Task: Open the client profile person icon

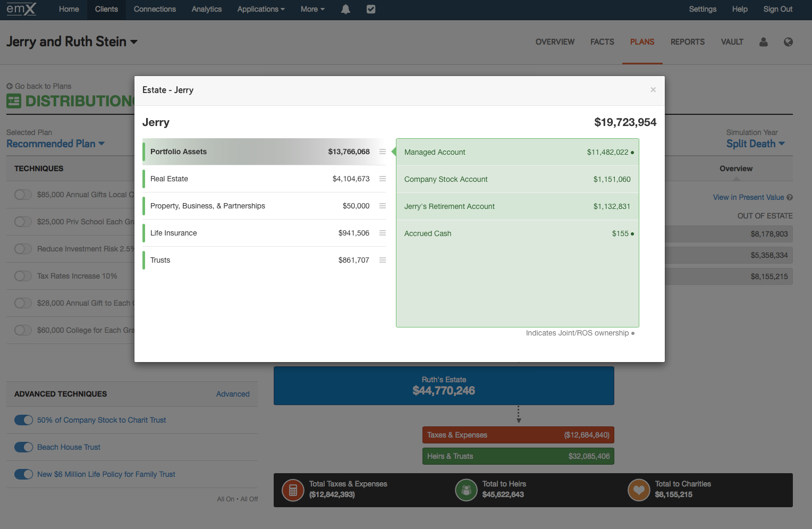Action: tap(764, 42)
